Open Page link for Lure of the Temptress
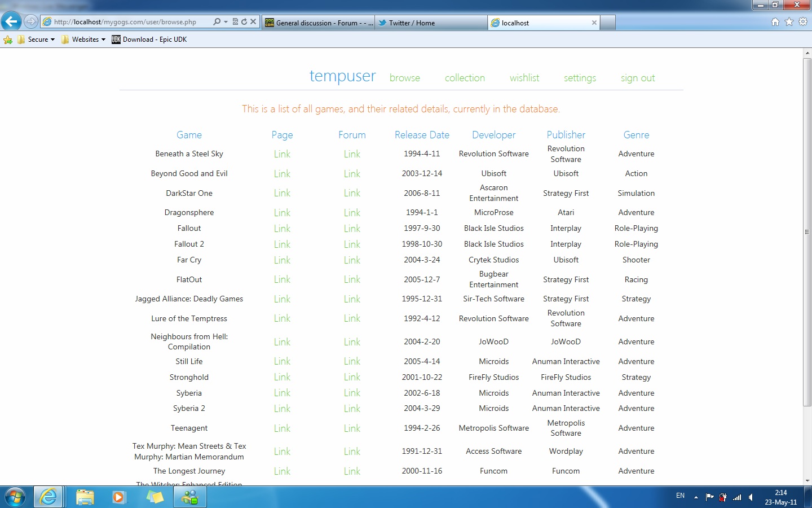This screenshot has height=508, width=812. coord(282,318)
